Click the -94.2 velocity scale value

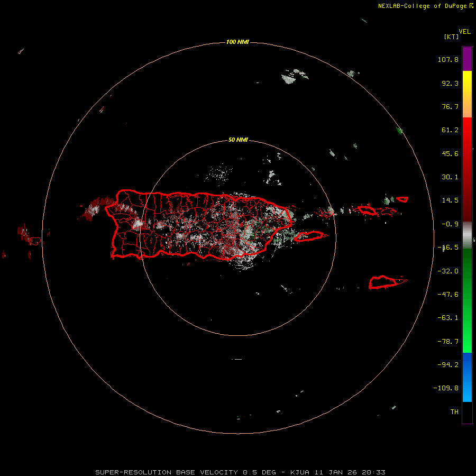pos(448,364)
